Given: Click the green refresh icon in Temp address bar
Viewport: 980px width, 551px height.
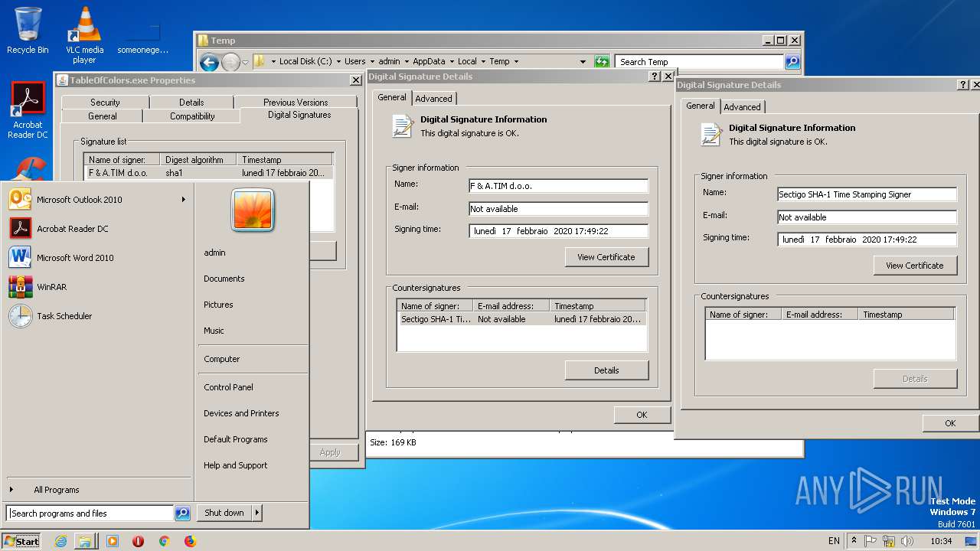Looking at the screenshot, I should pos(602,62).
